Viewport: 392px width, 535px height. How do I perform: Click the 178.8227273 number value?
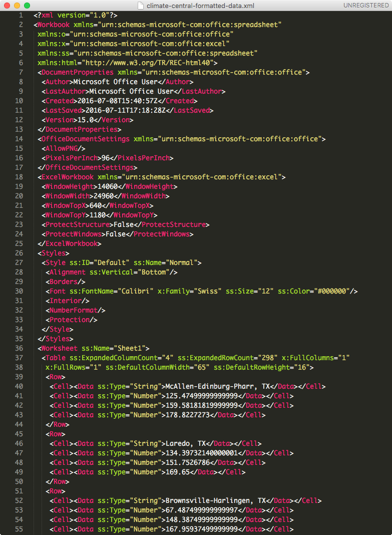tap(187, 415)
